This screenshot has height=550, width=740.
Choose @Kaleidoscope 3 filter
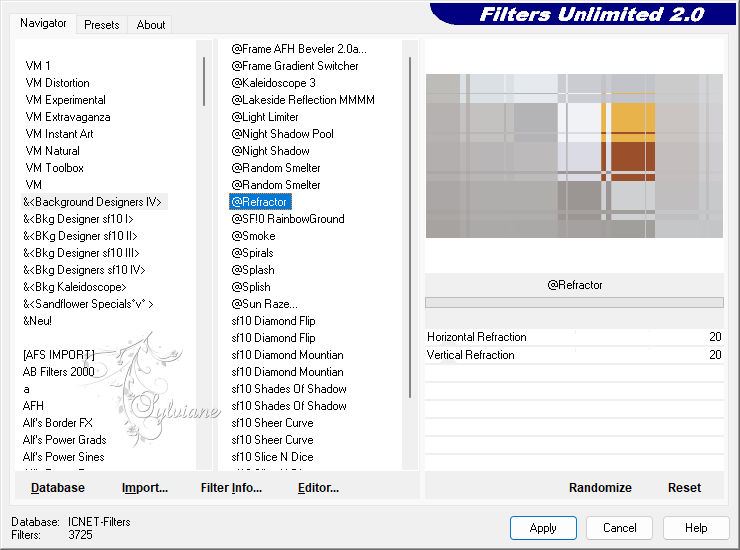click(273, 83)
